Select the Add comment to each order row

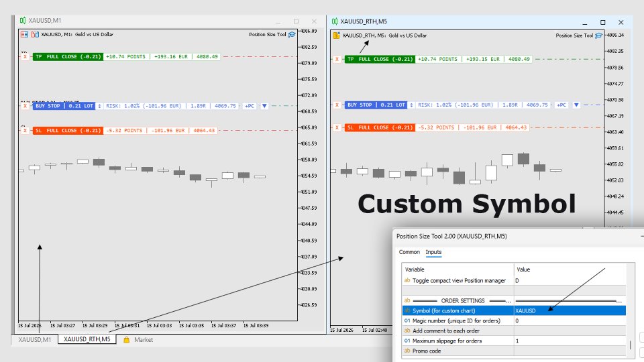click(x=514, y=330)
